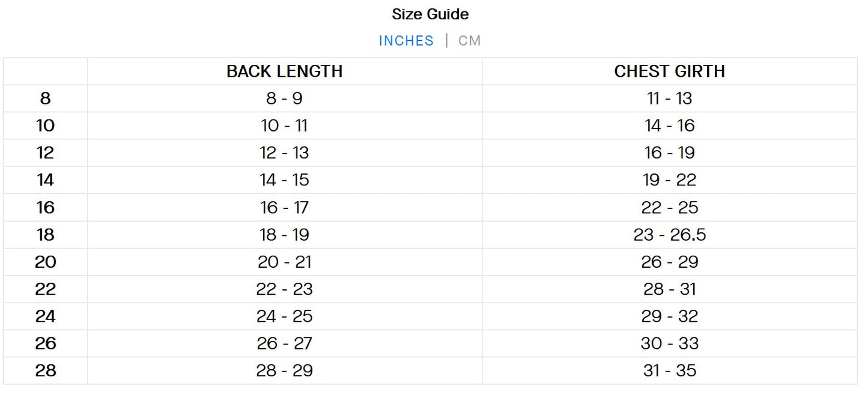Click back length value 28 - 29
The width and height of the screenshot is (868, 398).
click(284, 370)
